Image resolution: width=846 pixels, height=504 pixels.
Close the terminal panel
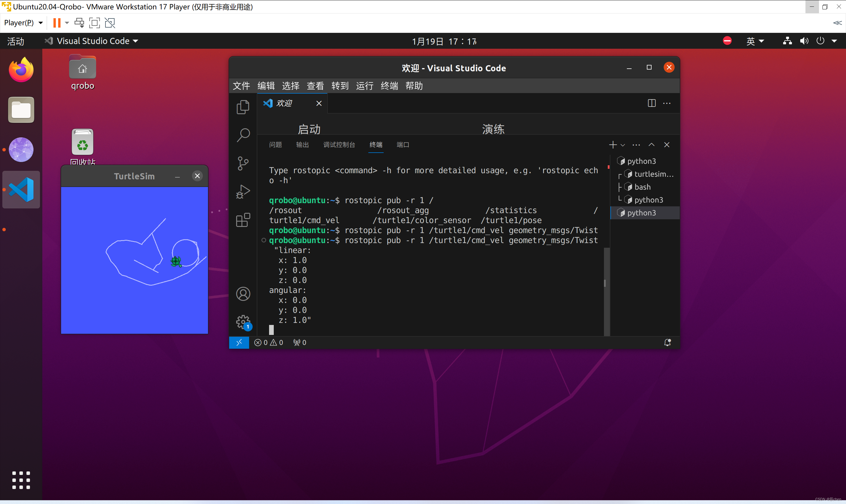click(667, 145)
